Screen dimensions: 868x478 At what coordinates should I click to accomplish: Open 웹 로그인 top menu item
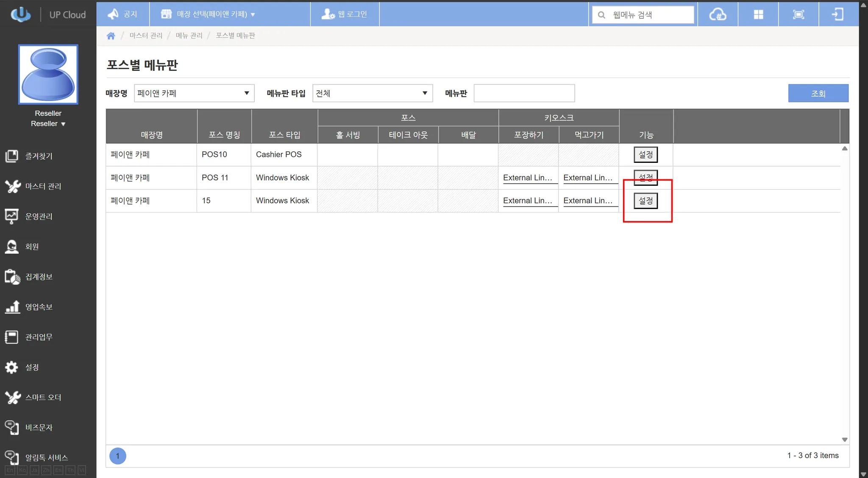345,14
